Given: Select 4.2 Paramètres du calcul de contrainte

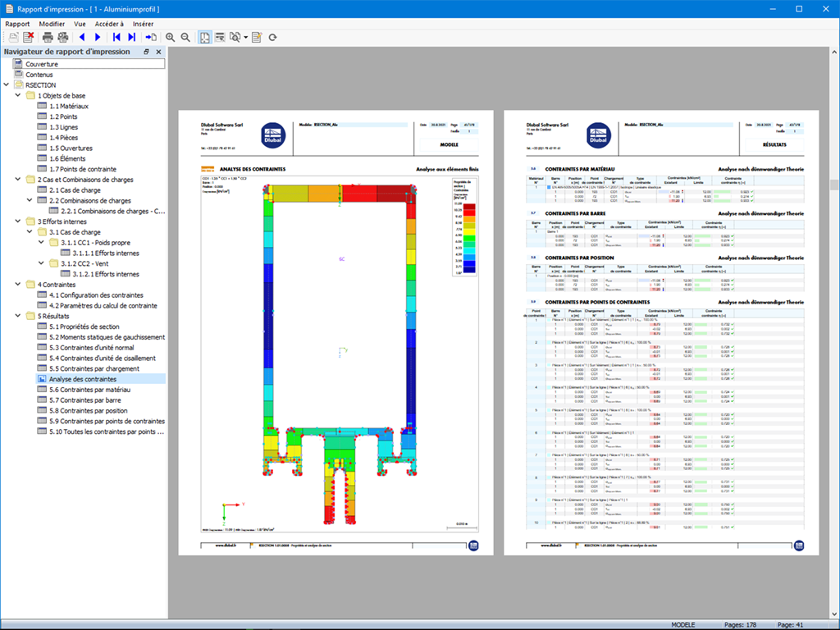Looking at the screenshot, I should click(x=103, y=305).
